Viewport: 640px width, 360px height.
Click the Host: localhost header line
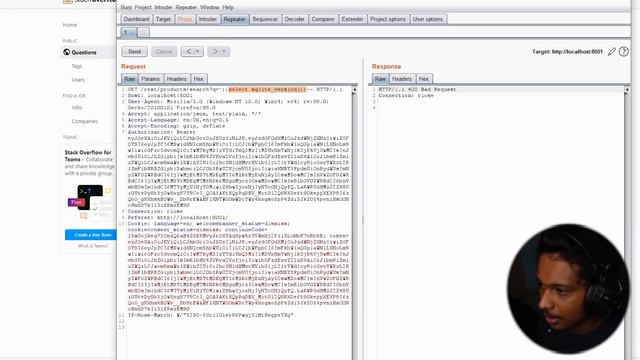pyautogui.click(x=160, y=96)
